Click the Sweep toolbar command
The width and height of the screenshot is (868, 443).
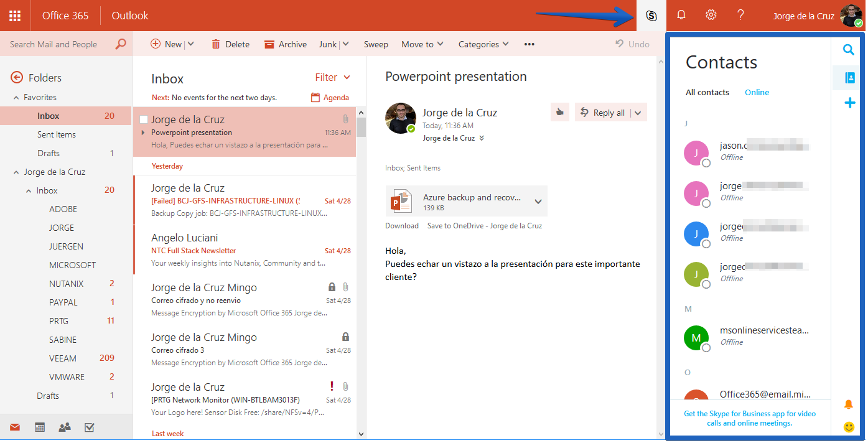click(x=376, y=44)
